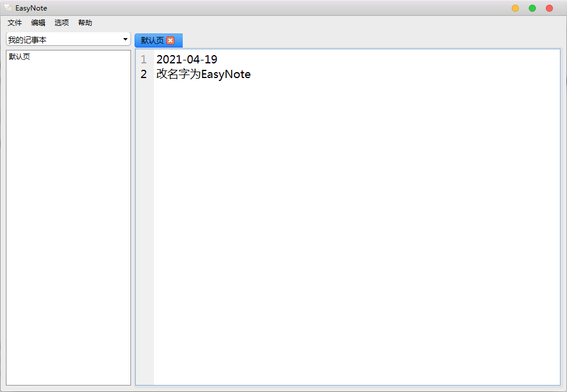The height and width of the screenshot is (392, 567).
Task: Click line number 1 in the gutter
Action: pos(144,60)
